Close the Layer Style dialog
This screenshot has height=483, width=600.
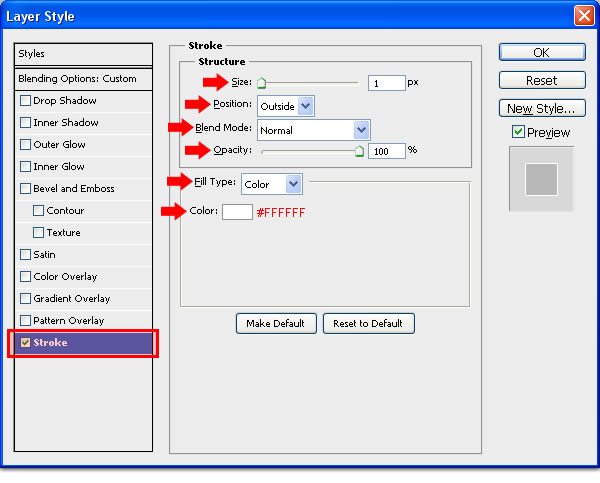tap(584, 16)
